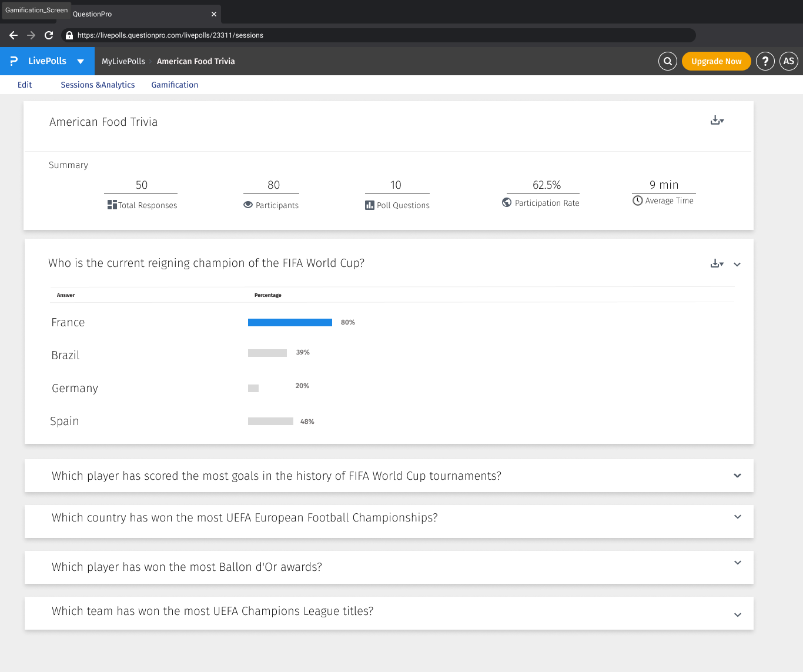Click the browser back arrow
The height and width of the screenshot is (672, 803).
pyautogui.click(x=14, y=35)
